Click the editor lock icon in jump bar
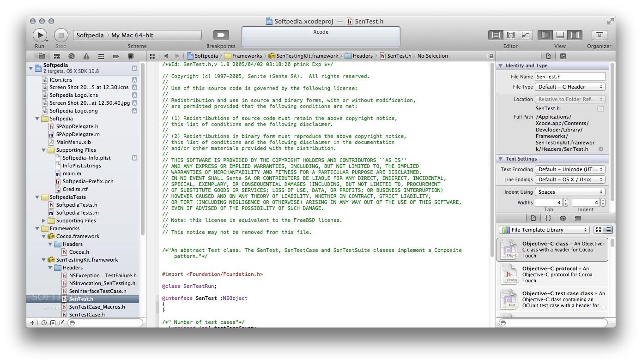The image size is (642, 364). coord(491,56)
